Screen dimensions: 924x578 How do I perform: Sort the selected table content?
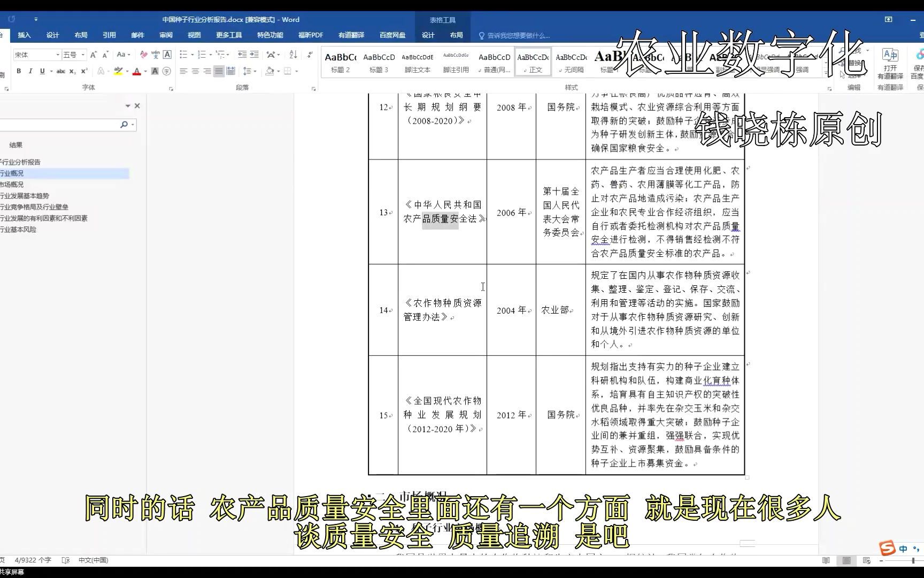[x=293, y=55]
